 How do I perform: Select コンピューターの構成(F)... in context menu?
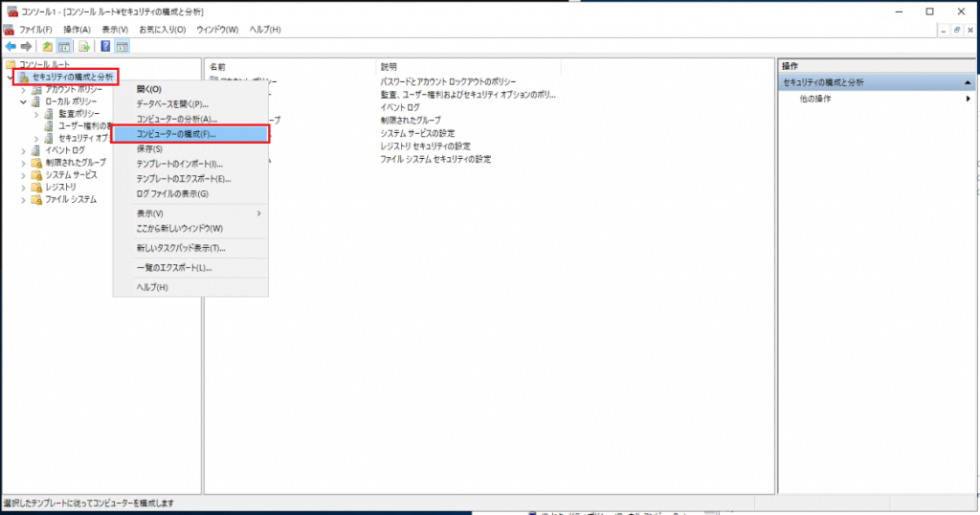190,134
